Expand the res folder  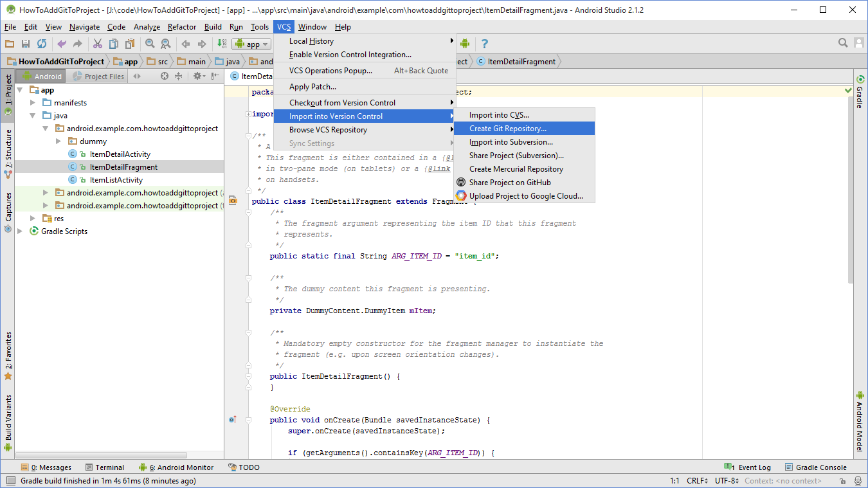click(x=33, y=219)
